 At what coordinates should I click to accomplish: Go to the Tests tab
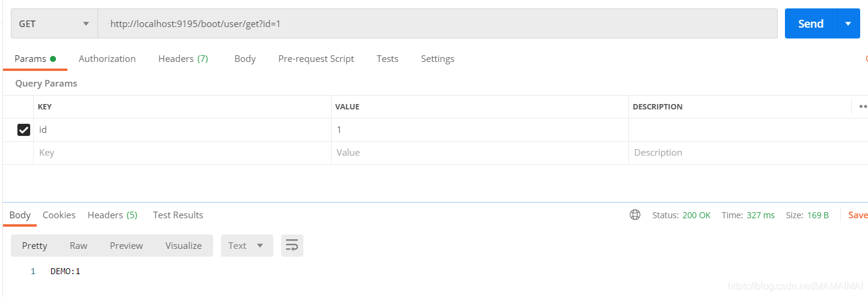(x=388, y=59)
